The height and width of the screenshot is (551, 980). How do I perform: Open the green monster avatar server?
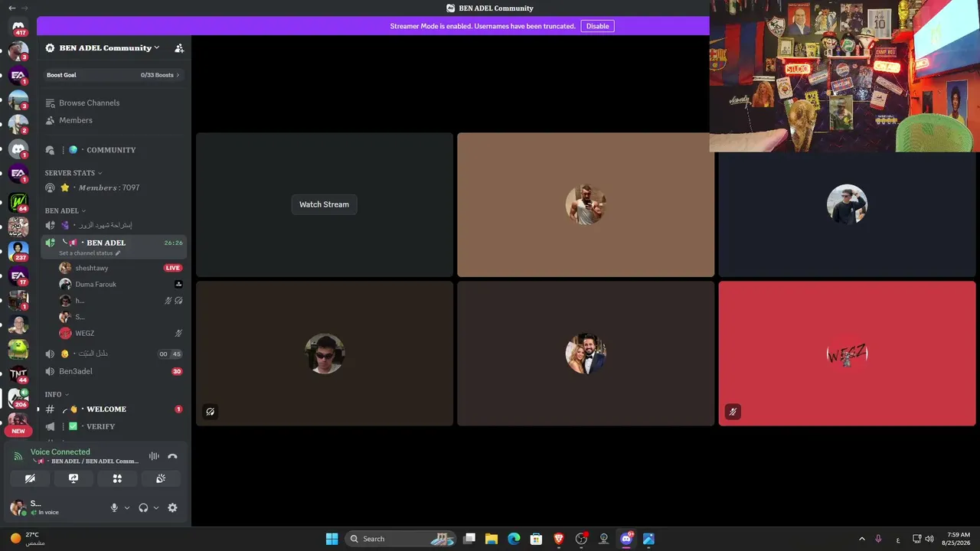coord(18,349)
